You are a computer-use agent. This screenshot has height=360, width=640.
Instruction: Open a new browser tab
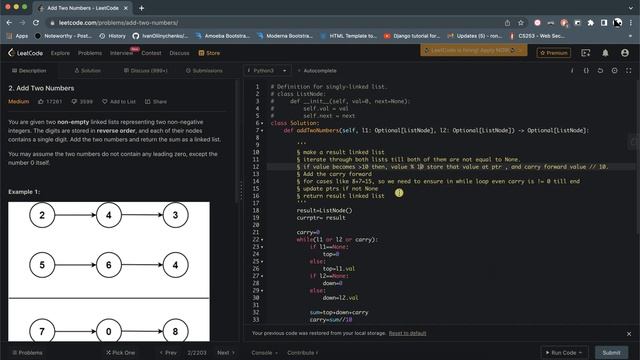point(141,8)
